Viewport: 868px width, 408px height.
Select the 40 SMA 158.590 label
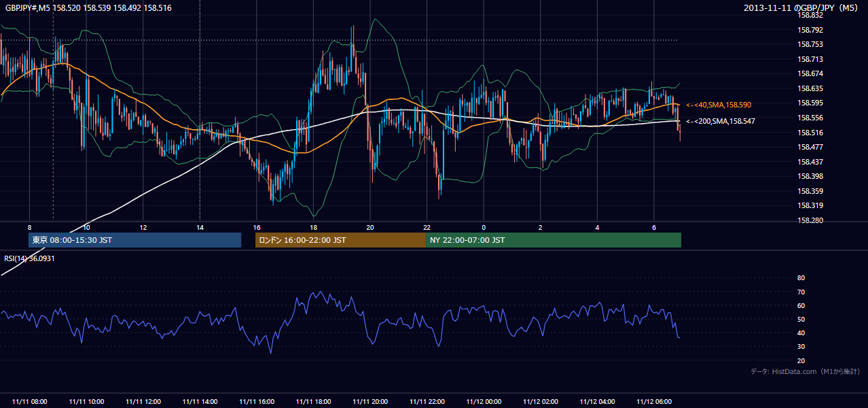[x=719, y=105]
